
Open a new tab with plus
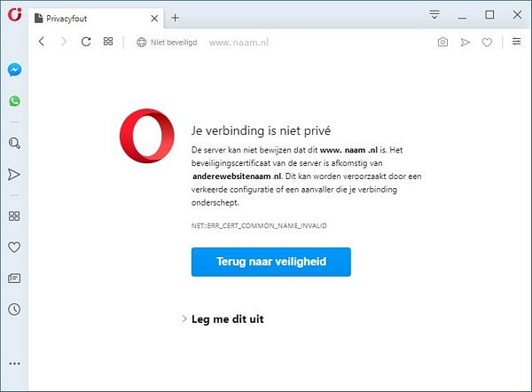pos(175,18)
